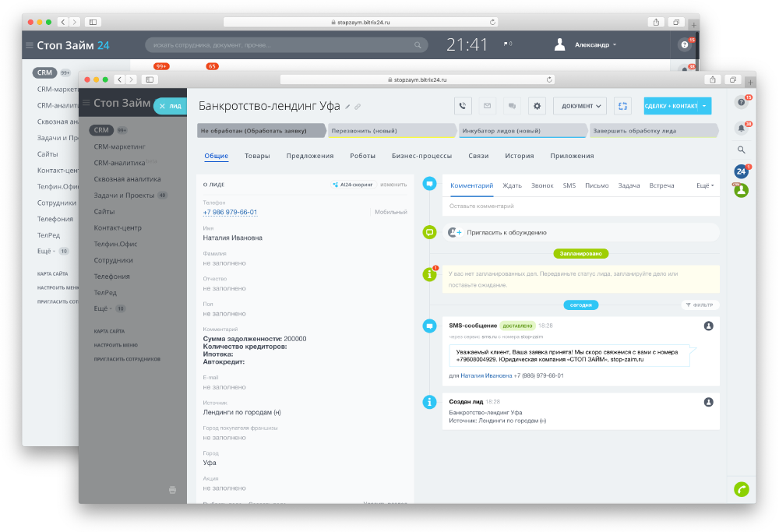Select the Звонок tab in timeline
This screenshot has height=532, width=779.
click(x=542, y=185)
